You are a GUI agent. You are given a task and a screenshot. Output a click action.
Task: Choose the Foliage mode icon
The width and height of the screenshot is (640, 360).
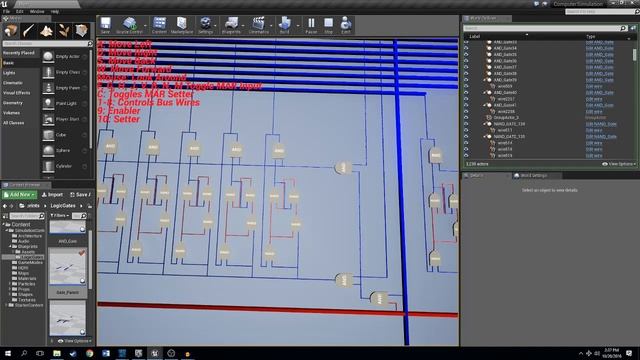(x=64, y=31)
